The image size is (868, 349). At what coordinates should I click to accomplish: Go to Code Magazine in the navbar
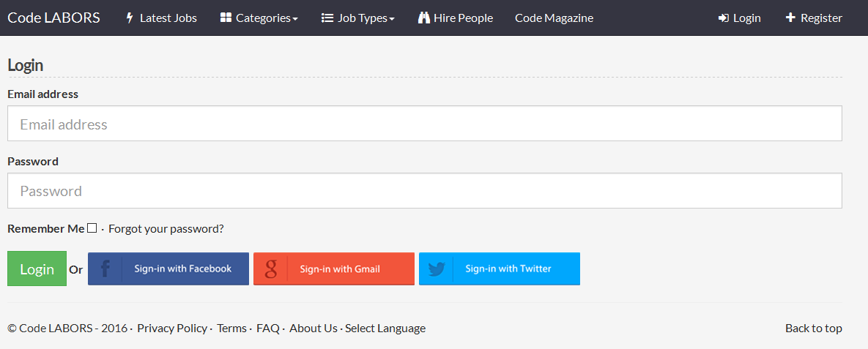[x=554, y=18]
